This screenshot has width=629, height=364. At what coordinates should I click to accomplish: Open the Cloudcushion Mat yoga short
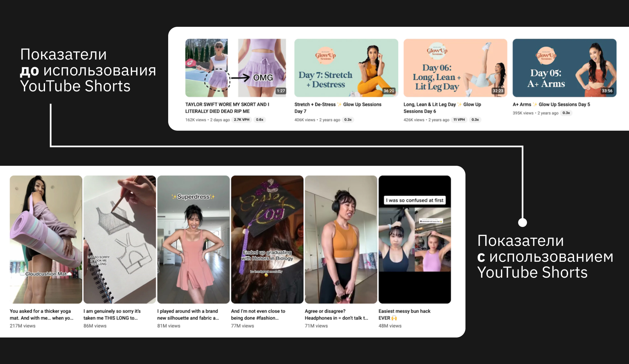(46, 239)
